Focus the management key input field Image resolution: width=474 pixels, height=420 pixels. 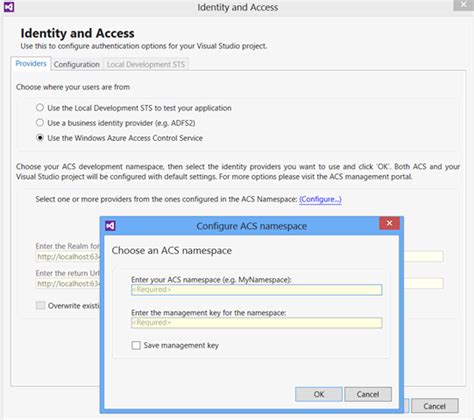(257, 323)
